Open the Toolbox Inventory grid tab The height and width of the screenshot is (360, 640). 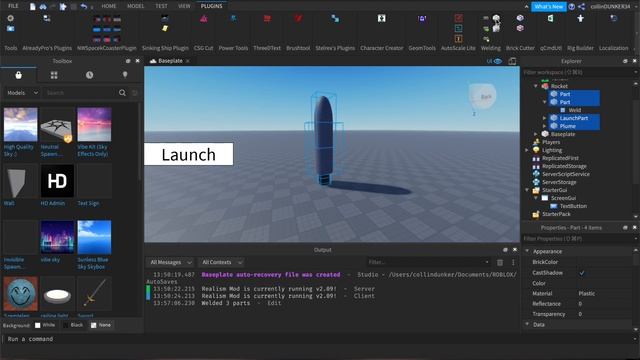tap(54, 75)
